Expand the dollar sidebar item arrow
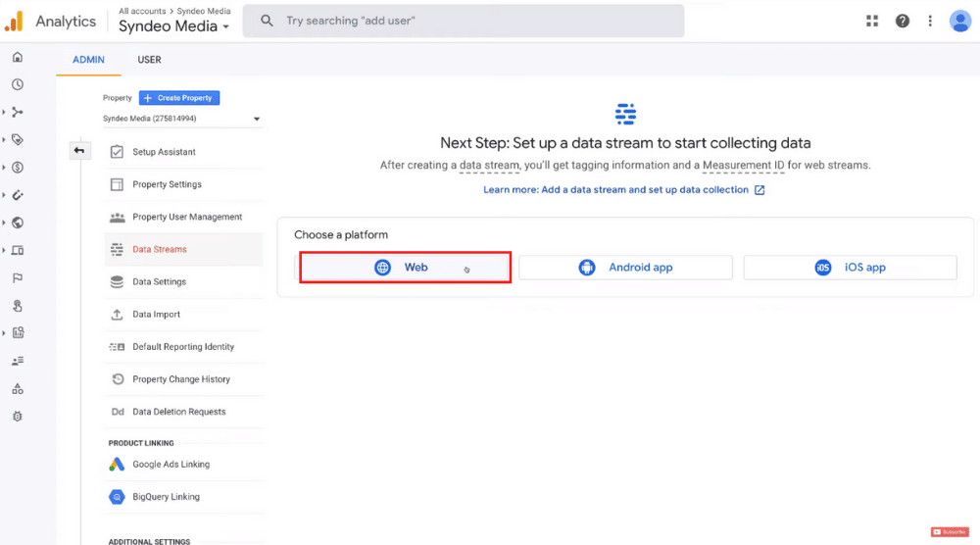 point(4,167)
